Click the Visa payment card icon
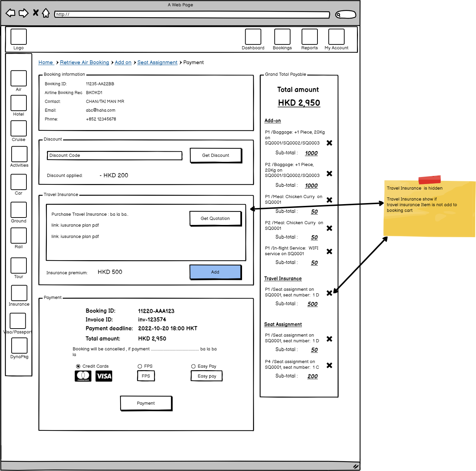This screenshot has height=471, width=476. click(104, 376)
